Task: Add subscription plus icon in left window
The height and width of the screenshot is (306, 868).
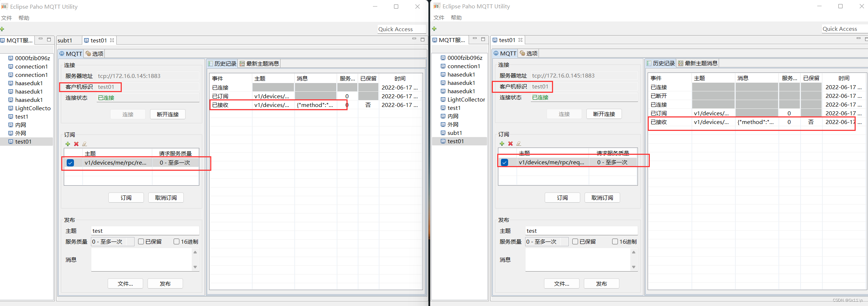Action: (x=68, y=144)
